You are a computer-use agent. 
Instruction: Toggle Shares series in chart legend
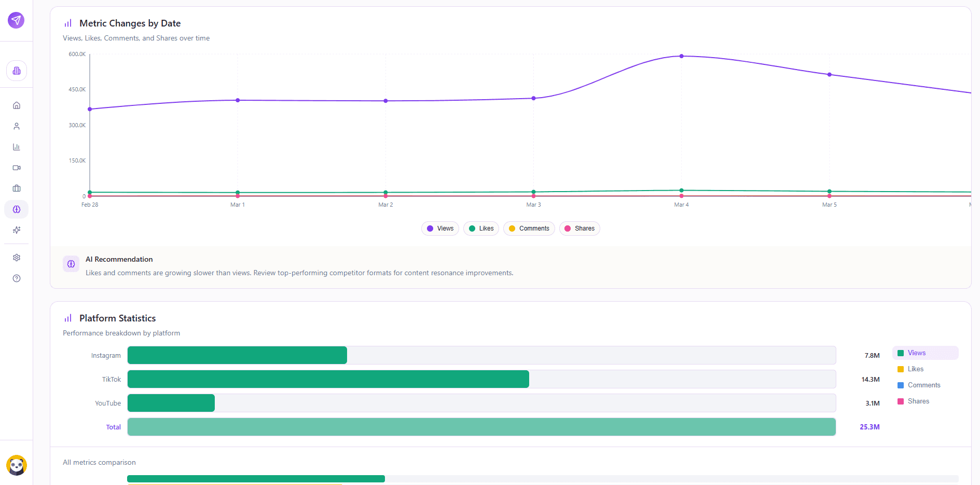coord(579,228)
